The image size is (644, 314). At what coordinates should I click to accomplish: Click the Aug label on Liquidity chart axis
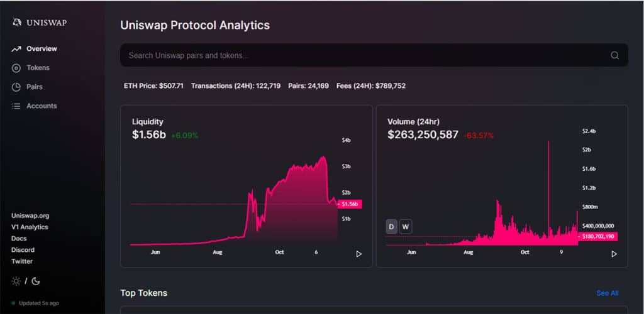[217, 252]
